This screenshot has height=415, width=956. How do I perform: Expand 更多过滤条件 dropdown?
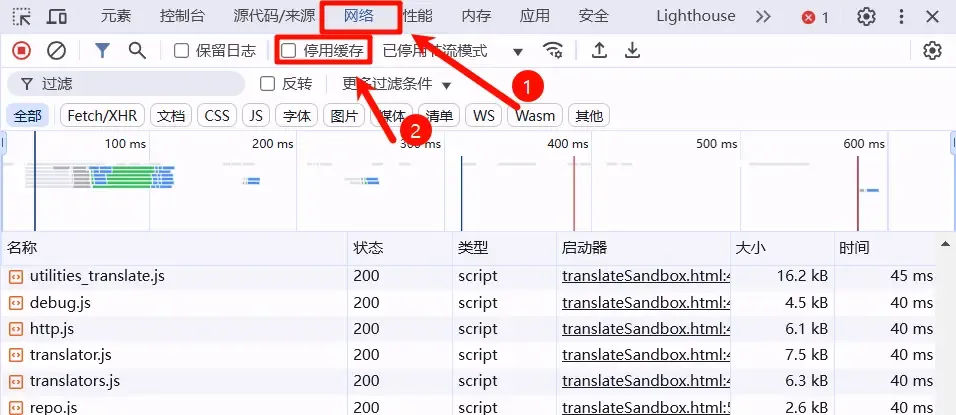tap(396, 84)
